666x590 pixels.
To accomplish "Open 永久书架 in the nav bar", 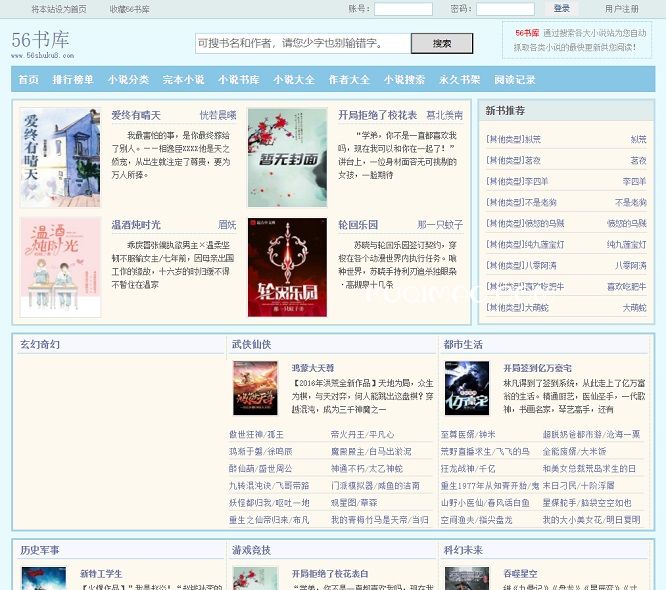I will pyautogui.click(x=460, y=79).
